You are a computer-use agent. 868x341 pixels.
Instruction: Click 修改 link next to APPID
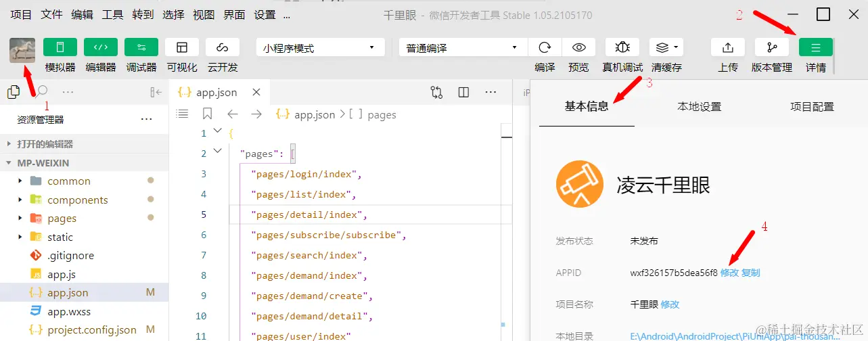pos(729,273)
